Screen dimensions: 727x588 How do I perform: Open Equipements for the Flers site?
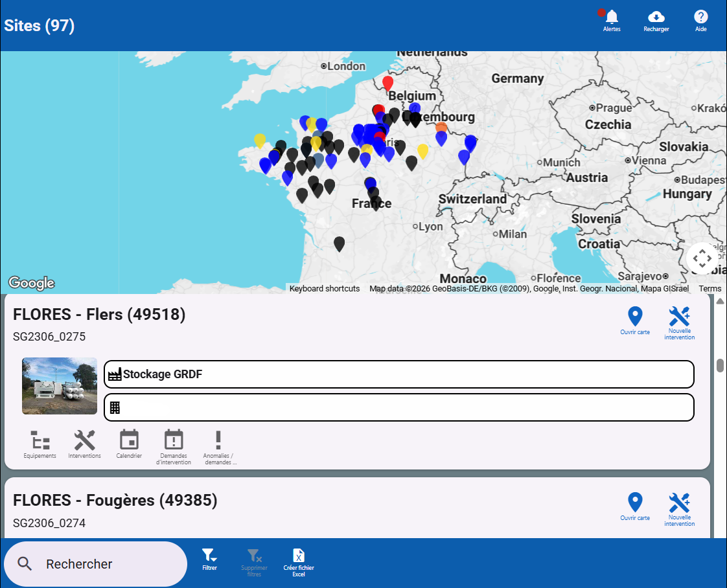pyautogui.click(x=40, y=445)
